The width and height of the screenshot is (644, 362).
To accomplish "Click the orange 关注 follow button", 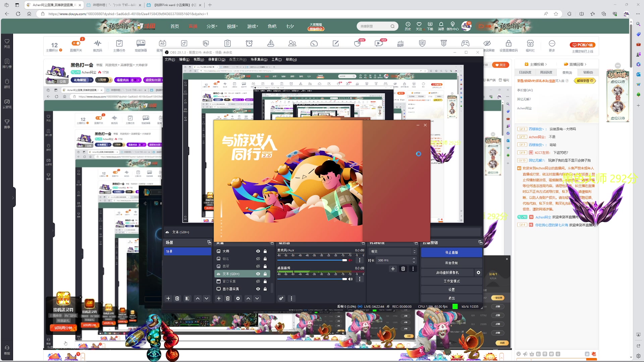I will (x=500, y=65).
